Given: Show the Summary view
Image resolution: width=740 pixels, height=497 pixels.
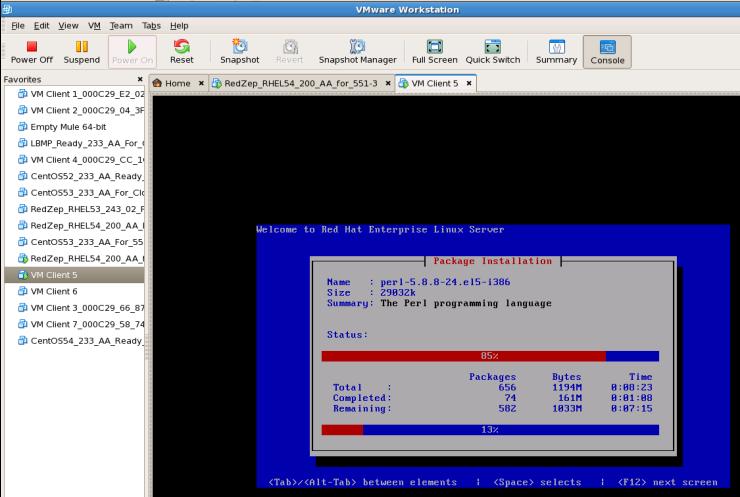Looking at the screenshot, I should tap(556, 52).
